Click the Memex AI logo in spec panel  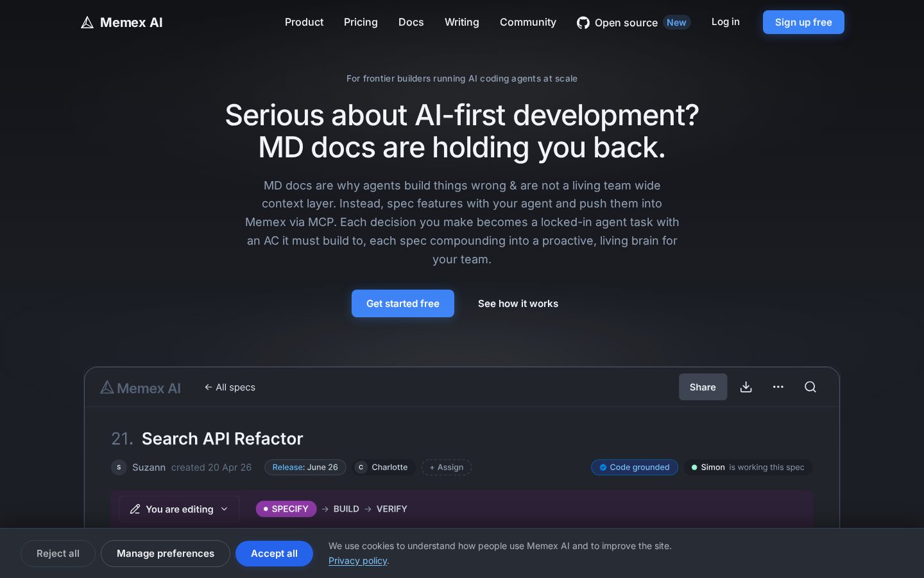click(141, 387)
